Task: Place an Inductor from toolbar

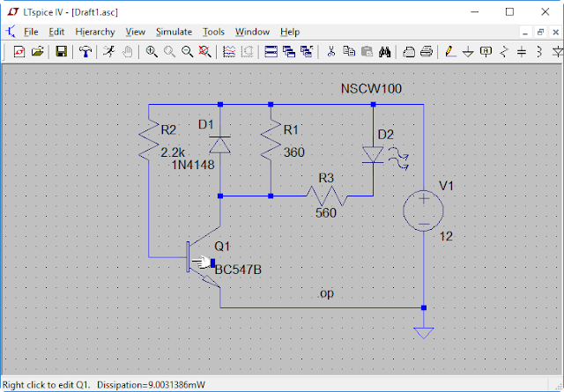Action: [x=539, y=52]
